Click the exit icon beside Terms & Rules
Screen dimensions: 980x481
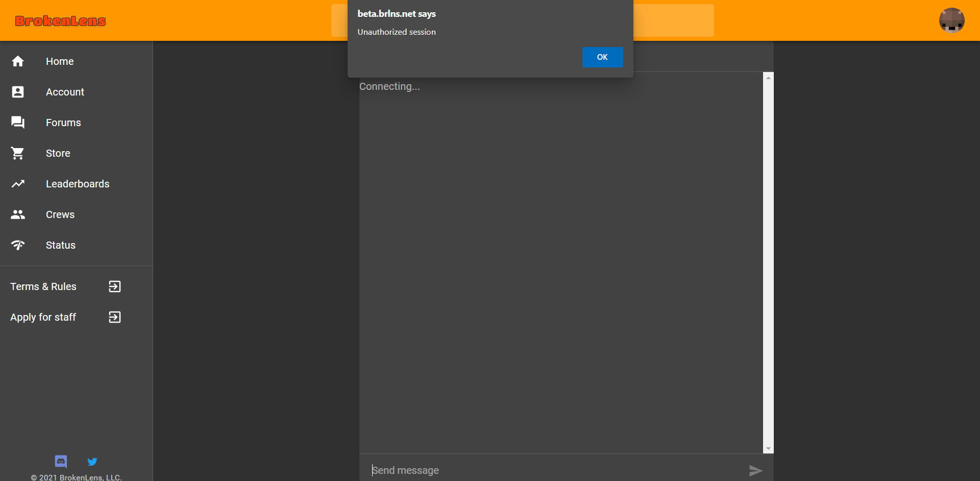(x=115, y=286)
